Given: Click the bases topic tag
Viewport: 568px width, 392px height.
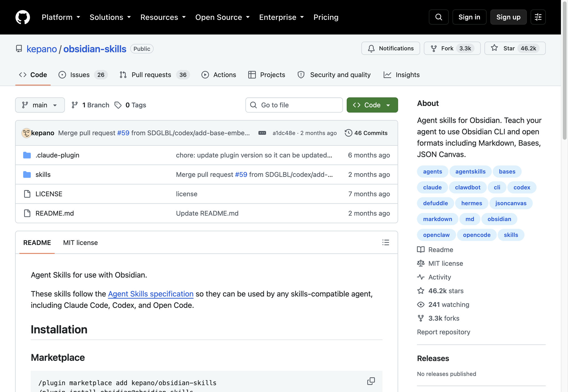Looking at the screenshot, I should (507, 172).
